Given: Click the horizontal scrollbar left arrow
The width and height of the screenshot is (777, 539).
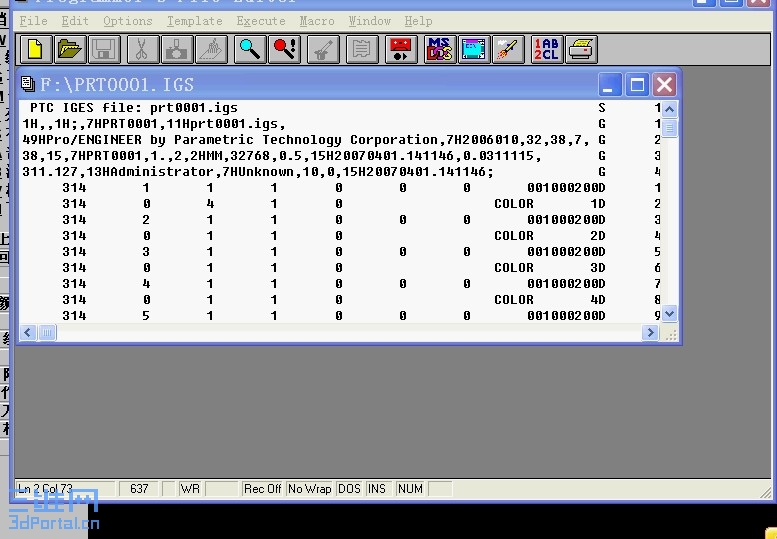Looking at the screenshot, I should (28, 332).
